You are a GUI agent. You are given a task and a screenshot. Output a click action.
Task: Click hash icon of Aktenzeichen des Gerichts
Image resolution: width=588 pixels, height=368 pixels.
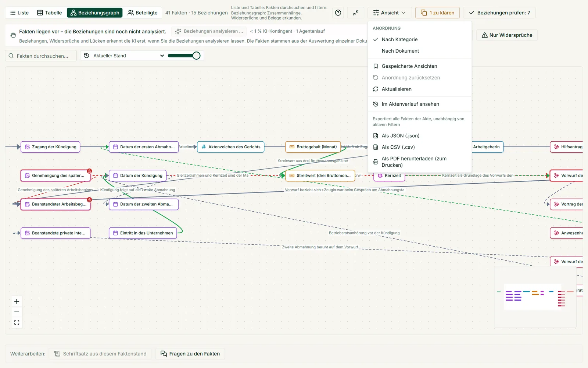click(204, 147)
